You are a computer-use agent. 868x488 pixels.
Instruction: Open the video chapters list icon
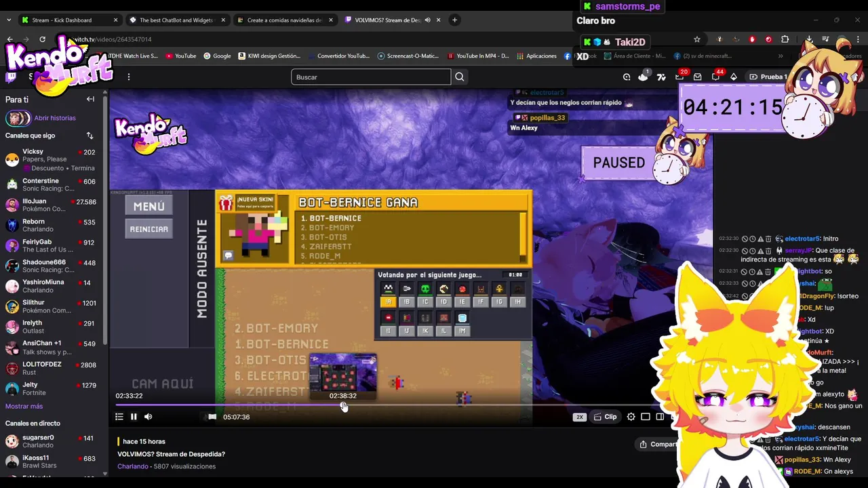(119, 417)
